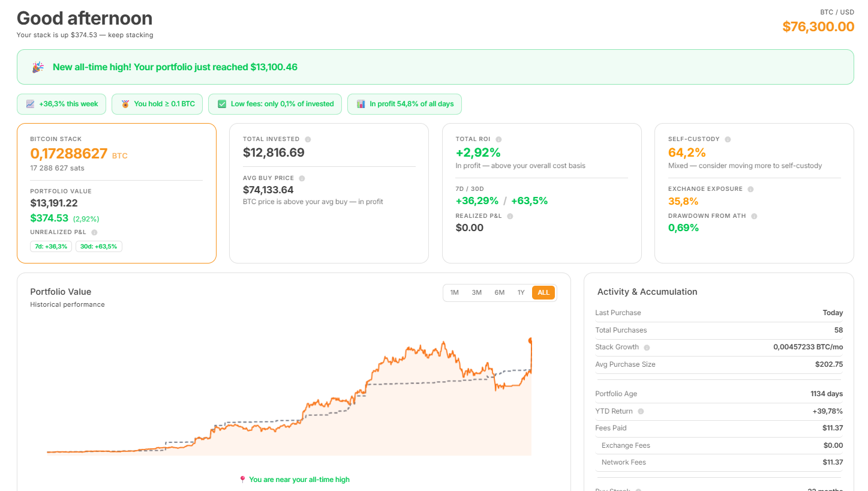Click the info icon beside Total ROI
The height and width of the screenshot is (491, 868).
[x=498, y=139]
